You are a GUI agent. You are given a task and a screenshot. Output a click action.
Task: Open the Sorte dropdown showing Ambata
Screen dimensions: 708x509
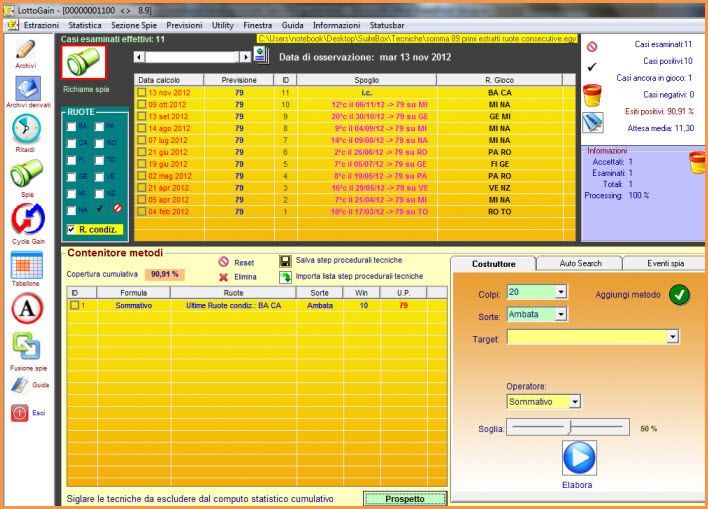[560, 316]
